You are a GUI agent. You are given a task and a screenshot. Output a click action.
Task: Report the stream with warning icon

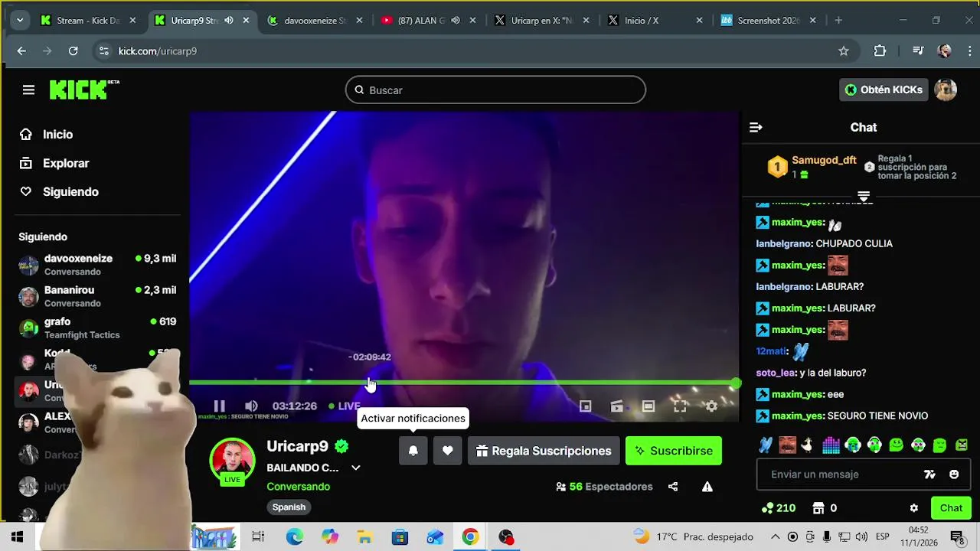707,487
